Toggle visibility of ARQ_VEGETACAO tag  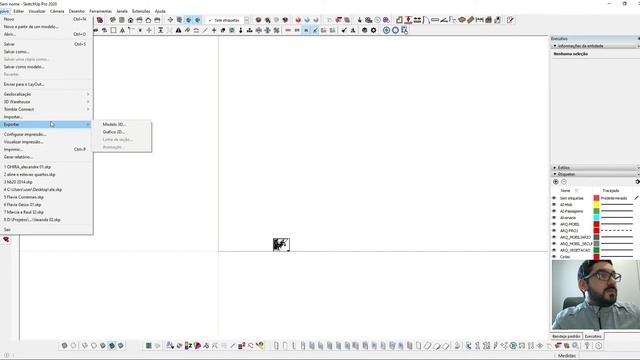coord(554,250)
